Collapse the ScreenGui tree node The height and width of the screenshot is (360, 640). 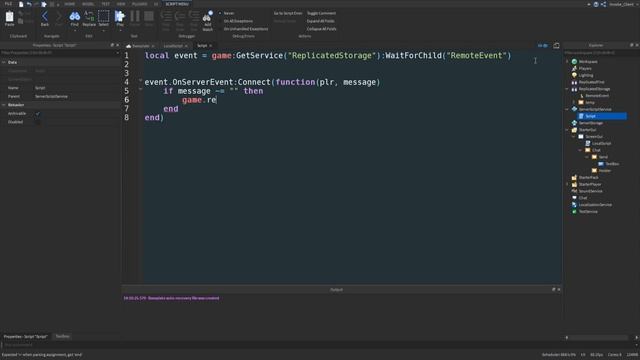(574, 137)
